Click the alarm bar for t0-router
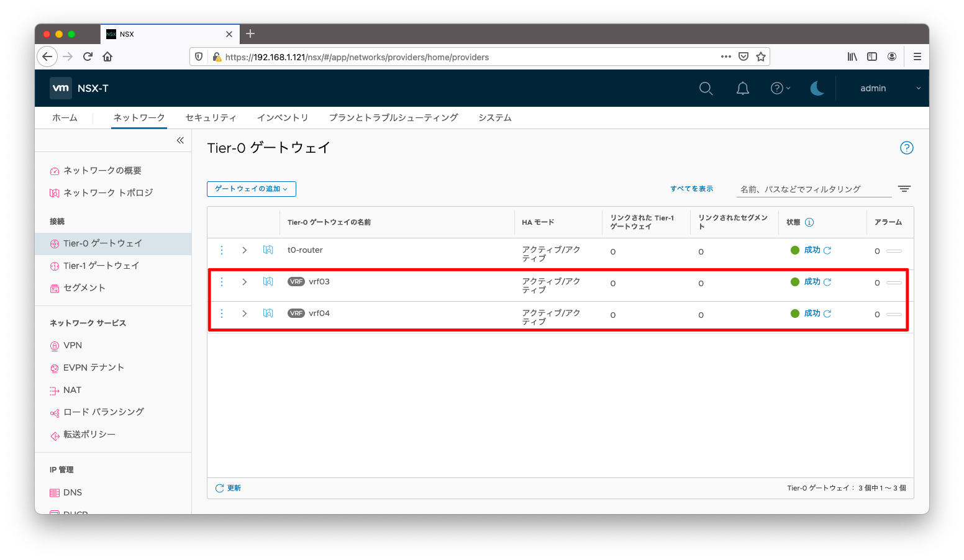This screenshot has height=560, width=964. tap(894, 251)
